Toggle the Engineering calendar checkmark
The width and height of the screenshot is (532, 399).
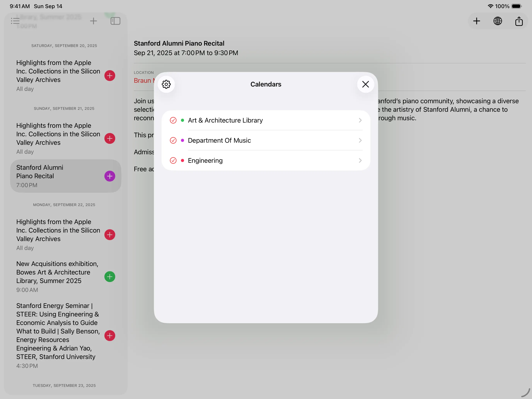pyautogui.click(x=173, y=160)
